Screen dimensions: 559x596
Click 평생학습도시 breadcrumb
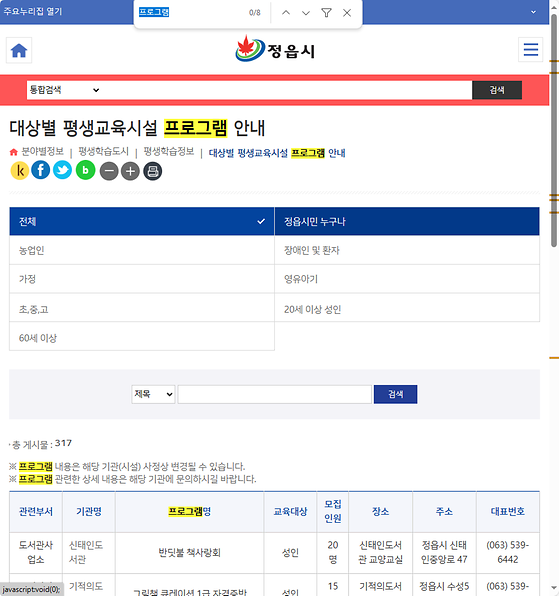click(x=103, y=151)
